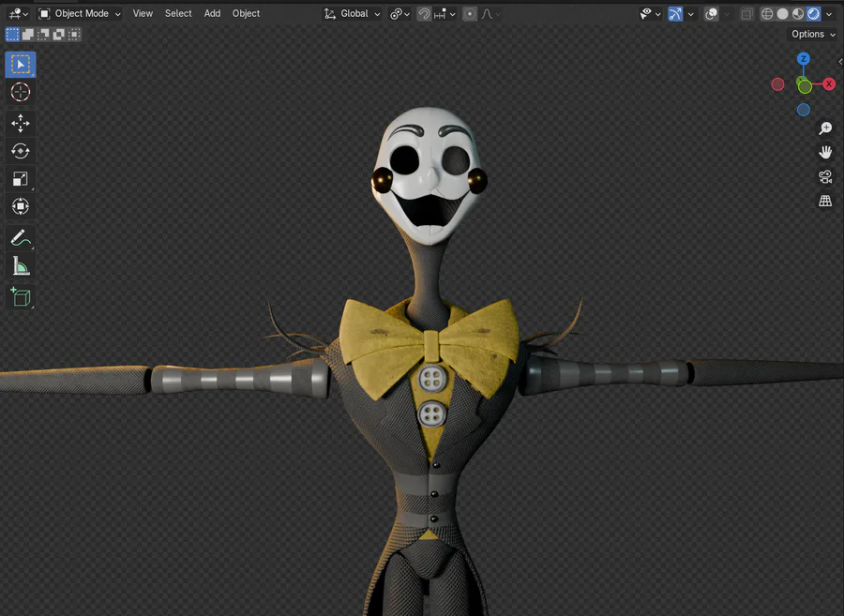Select the Select Box tool in toolbar
Screen dimensions: 844x616
click(21, 65)
